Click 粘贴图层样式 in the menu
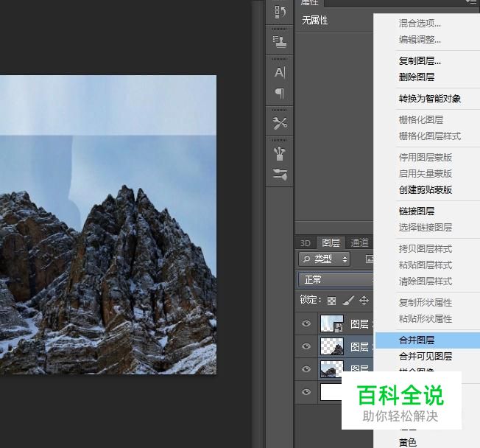Viewport: 480px width, 448px height. point(426,265)
